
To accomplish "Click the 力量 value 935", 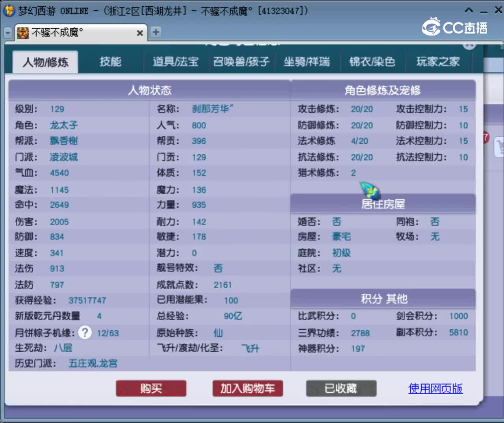I will tap(199, 205).
